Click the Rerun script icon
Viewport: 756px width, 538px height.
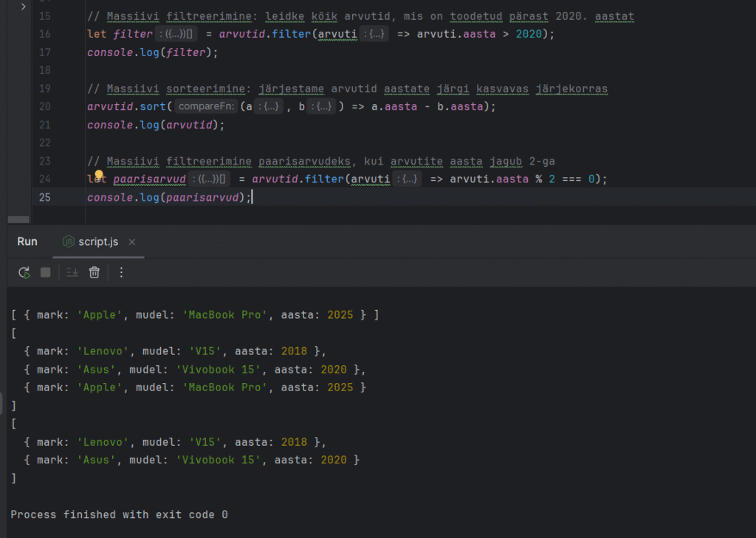coord(24,272)
